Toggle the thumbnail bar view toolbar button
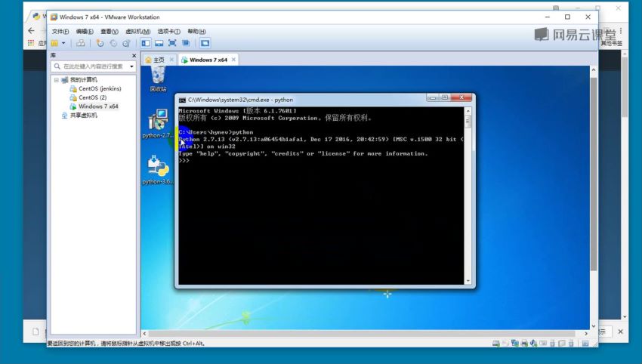This screenshot has height=364, width=642. [x=159, y=43]
